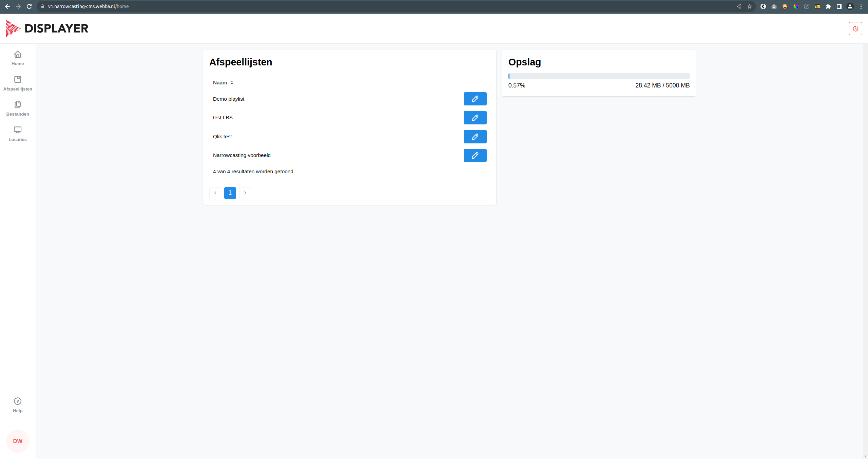This screenshot has width=868, height=459.
Task: Edit the Narrowcasting voorbeeld playlist
Action: pyautogui.click(x=475, y=155)
